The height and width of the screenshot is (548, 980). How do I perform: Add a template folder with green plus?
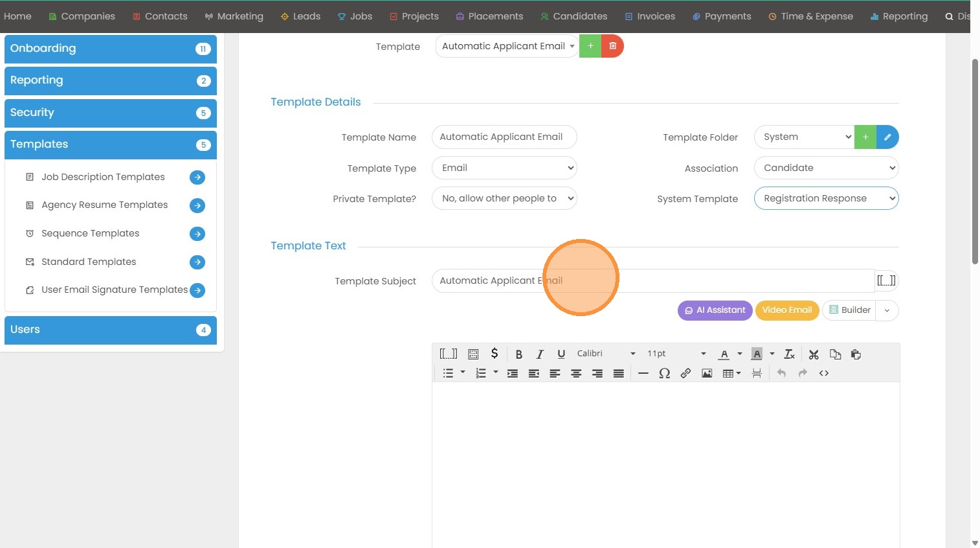tap(865, 137)
